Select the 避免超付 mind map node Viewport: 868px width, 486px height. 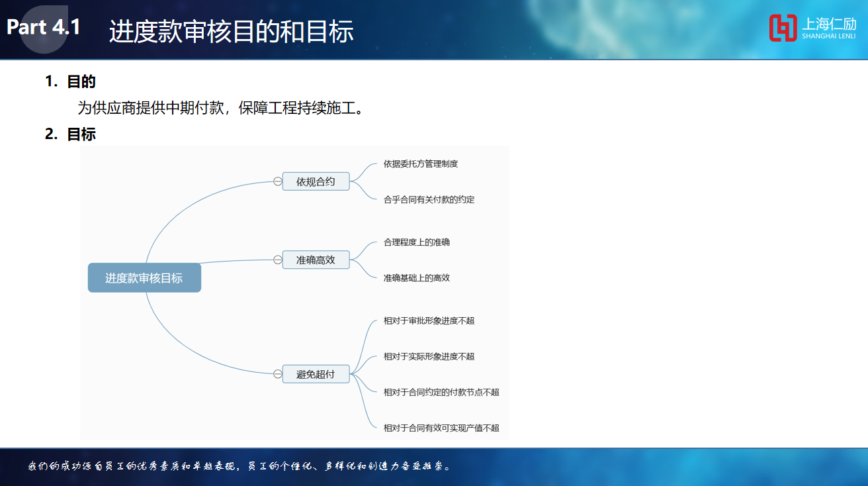point(316,374)
